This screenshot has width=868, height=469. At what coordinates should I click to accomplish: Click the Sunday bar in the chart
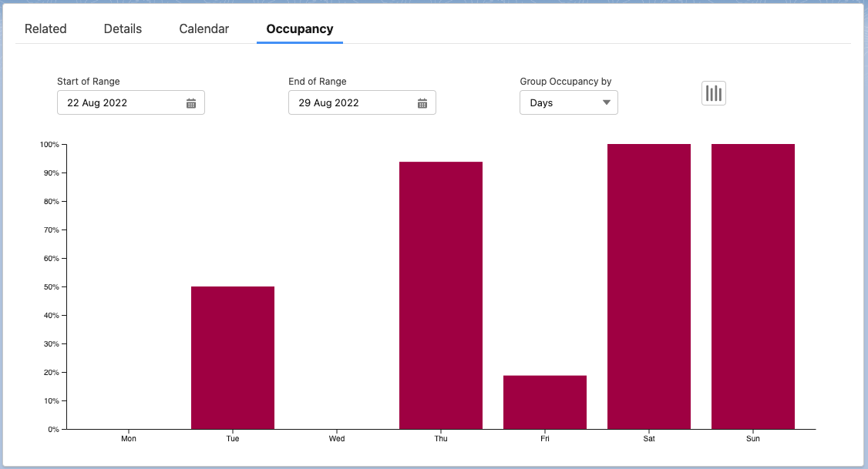[x=753, y=286]
